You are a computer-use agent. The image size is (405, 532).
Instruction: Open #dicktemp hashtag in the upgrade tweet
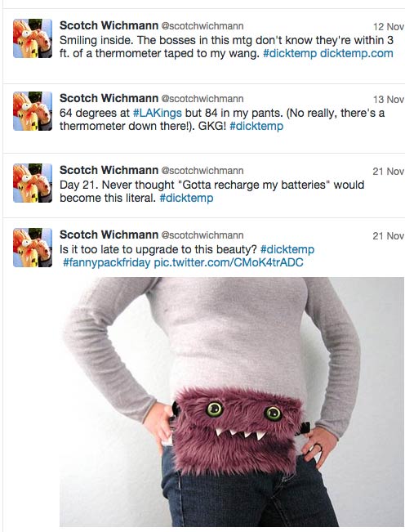[287, 249]
